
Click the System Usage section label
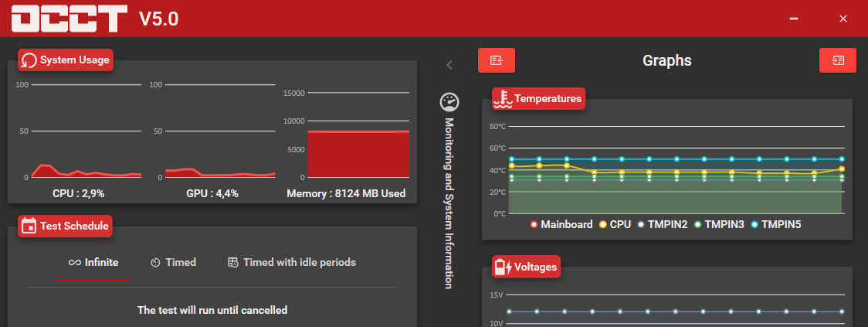74,60
